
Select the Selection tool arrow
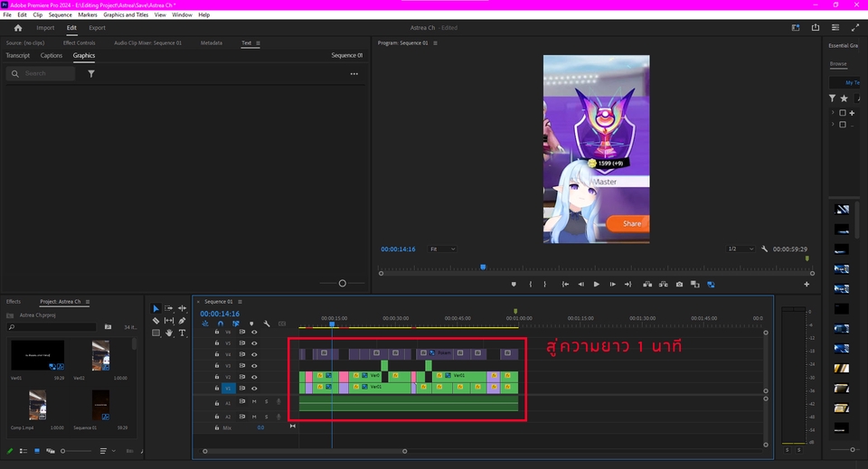pyautogui.click(x=156, y=308)
